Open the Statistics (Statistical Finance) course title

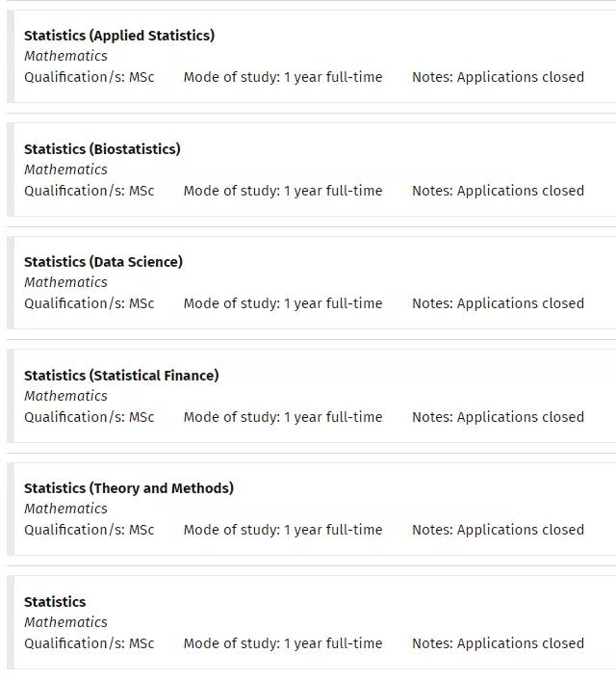coord(121,376)
